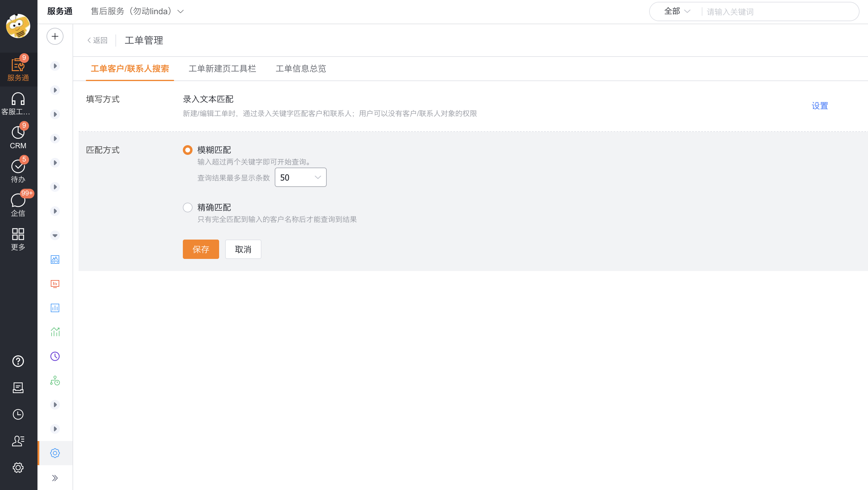Open the blue gear settings menu item

(55, 453)
